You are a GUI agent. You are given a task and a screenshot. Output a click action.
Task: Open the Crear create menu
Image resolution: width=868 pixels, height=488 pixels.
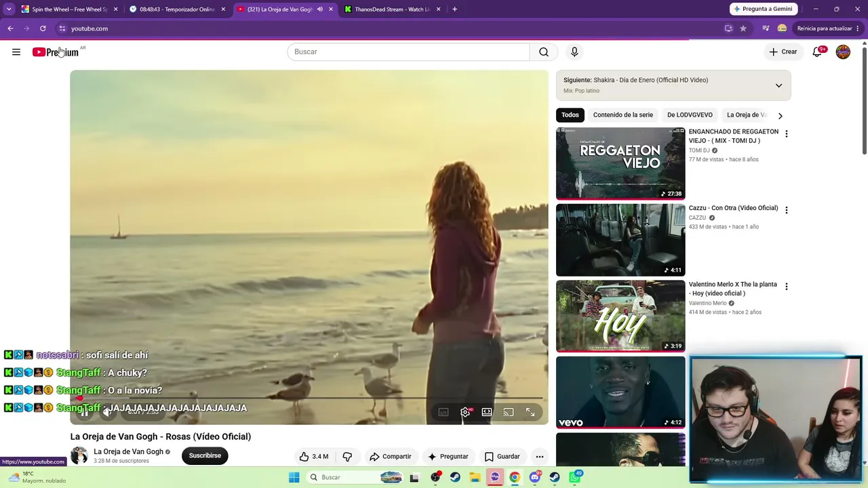783,52
